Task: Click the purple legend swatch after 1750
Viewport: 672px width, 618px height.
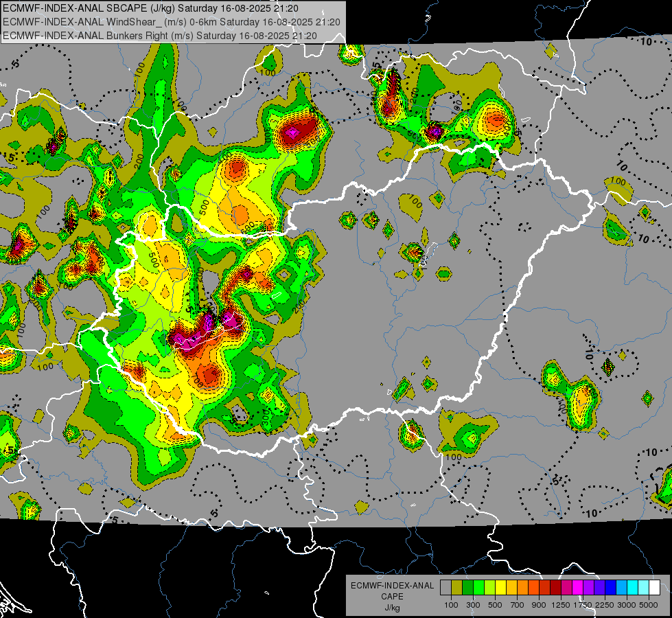Action: point(589,588)
